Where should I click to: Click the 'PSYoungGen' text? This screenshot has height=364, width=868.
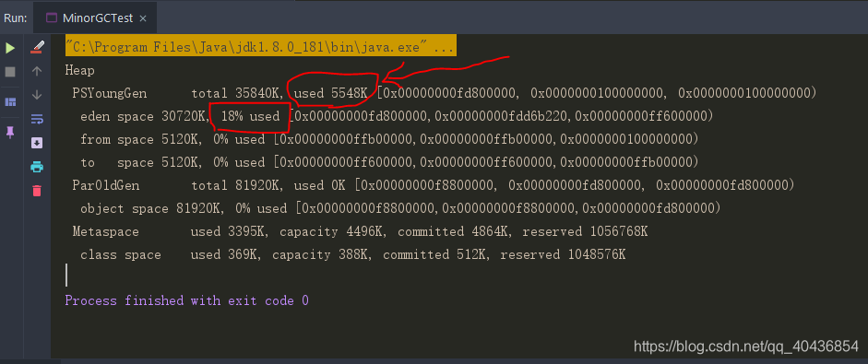click(110, 93)
